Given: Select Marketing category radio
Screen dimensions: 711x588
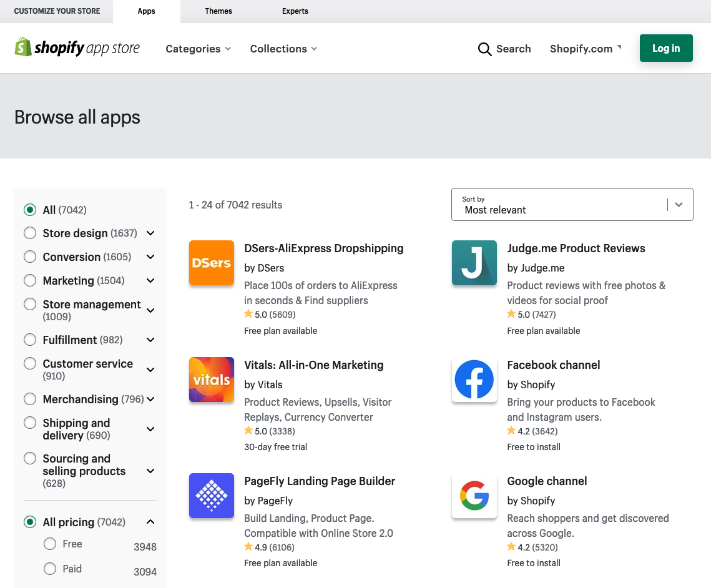Looking at the screenshot, I should coord(30,280).
